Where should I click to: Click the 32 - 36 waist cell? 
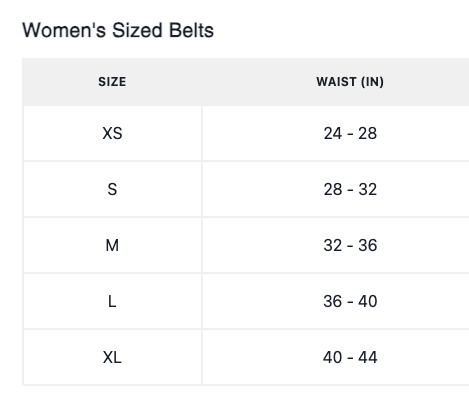[336, 245]
